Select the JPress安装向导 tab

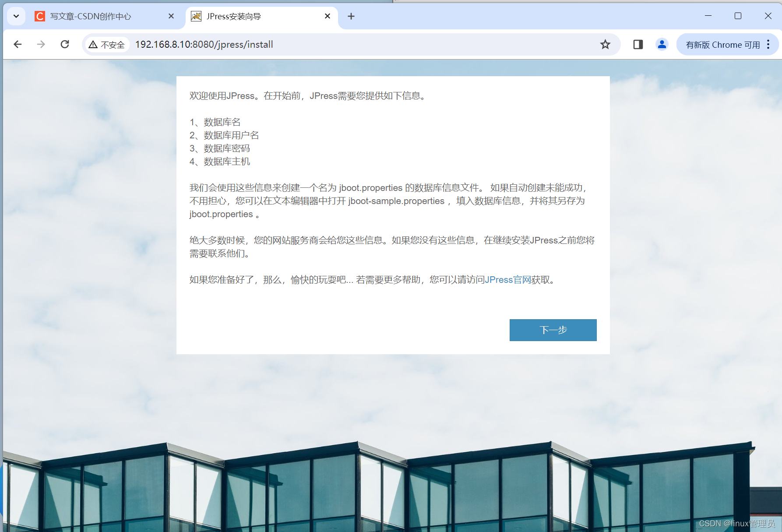click(x=262, y=16)
